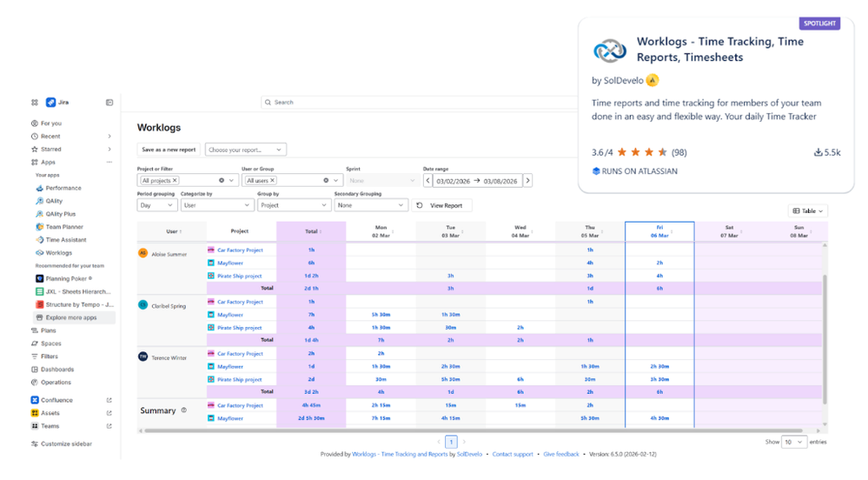Viewport: 868px width, 480px height.
Task: Open Apps more options ellipsis
Action: [109, 163]
